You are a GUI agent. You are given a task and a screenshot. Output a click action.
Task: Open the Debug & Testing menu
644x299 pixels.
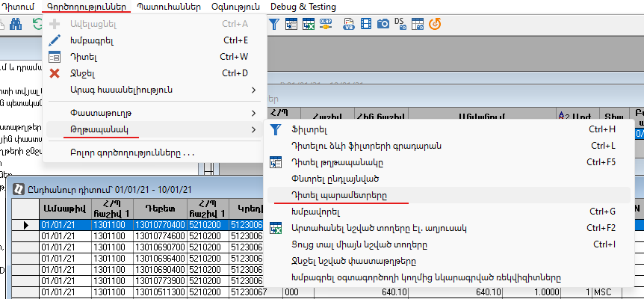(x=303, y=7)
